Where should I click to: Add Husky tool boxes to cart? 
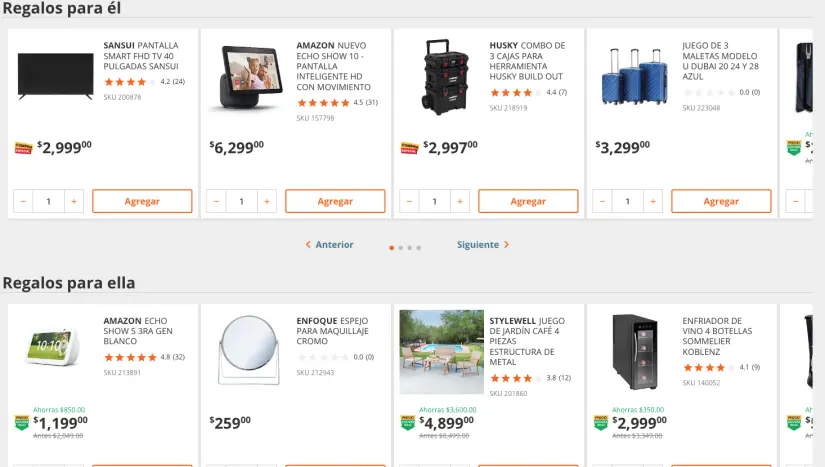[528, 201]
